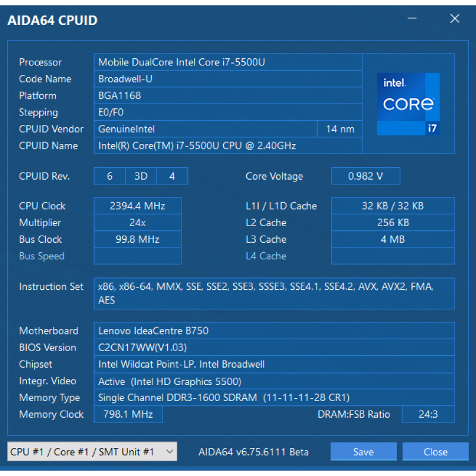Click the 0.982 V core voltage value
The height and width of the screenshot is (476, 476).
point(365,176)
